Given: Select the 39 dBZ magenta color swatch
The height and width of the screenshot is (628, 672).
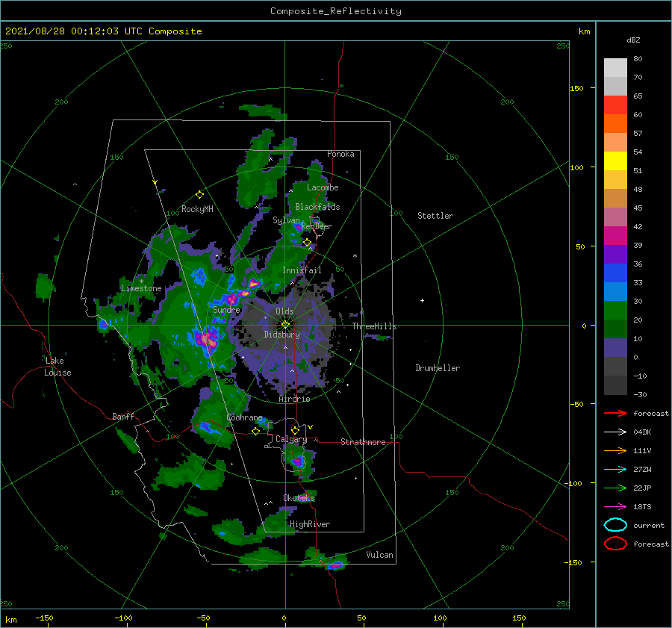Looking at the screenshot, I should 615,235.
